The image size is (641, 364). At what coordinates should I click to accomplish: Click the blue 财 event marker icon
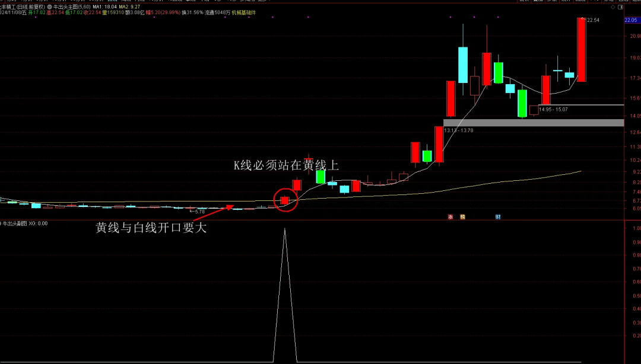[x=497, y=217]
